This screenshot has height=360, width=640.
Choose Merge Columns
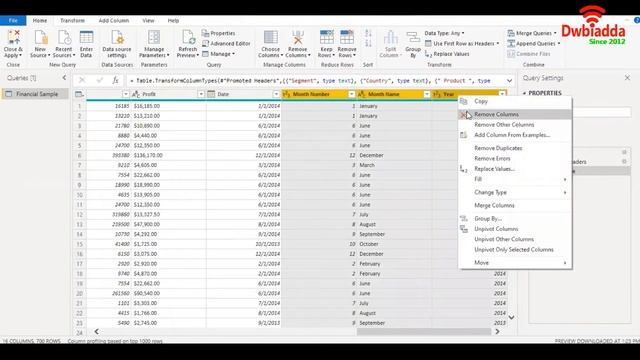[515, 205]
